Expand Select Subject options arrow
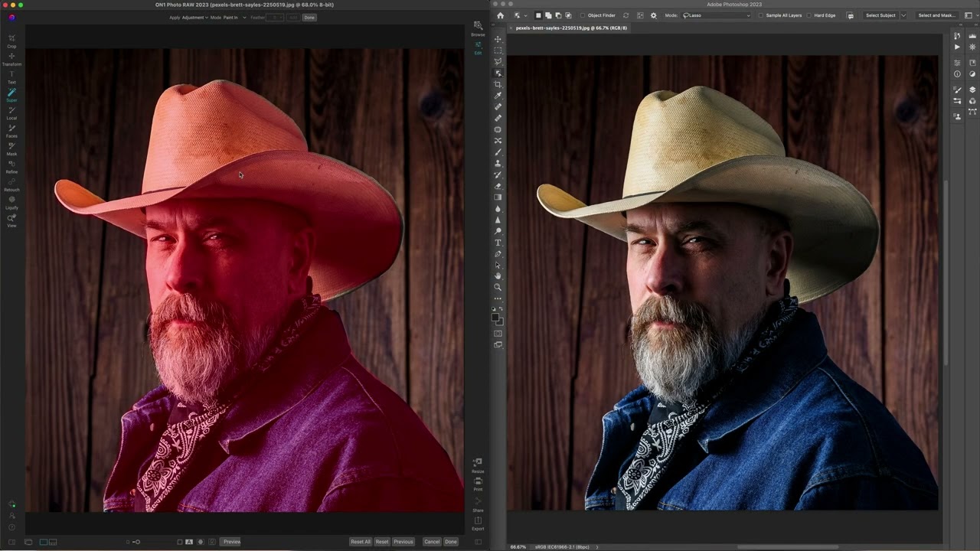The width and height of the screenshot is (980, 551). 903,15
